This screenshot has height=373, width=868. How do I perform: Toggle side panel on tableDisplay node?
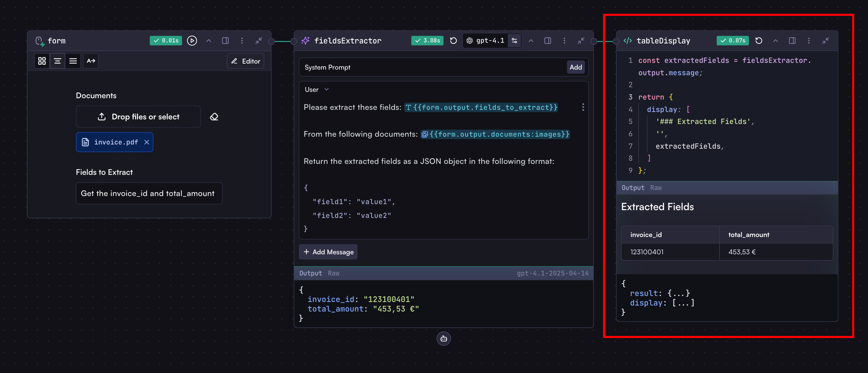pos(792,41)
